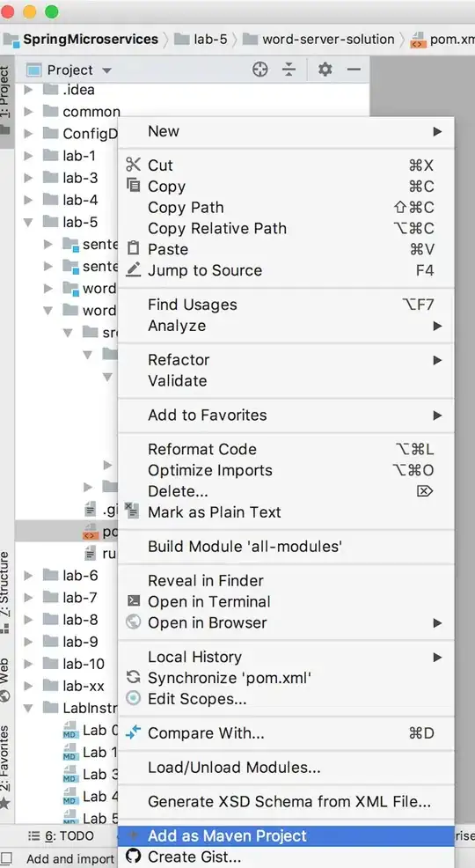Click the Open in Terminal icon
This screenshot has width=475, height=868.
click(x=134, y=601)
